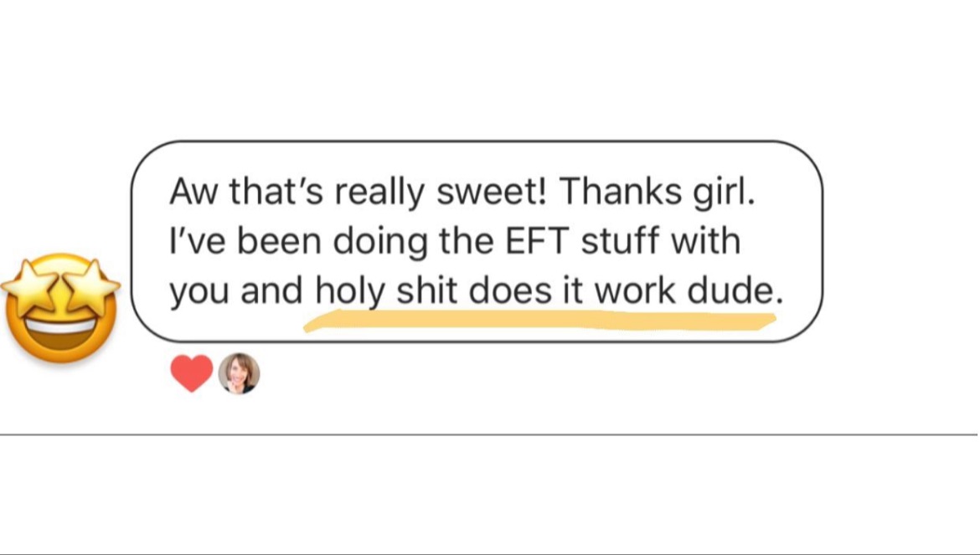
Task: Click the word "sweet!" in the bubble
Action: point(494,193)
